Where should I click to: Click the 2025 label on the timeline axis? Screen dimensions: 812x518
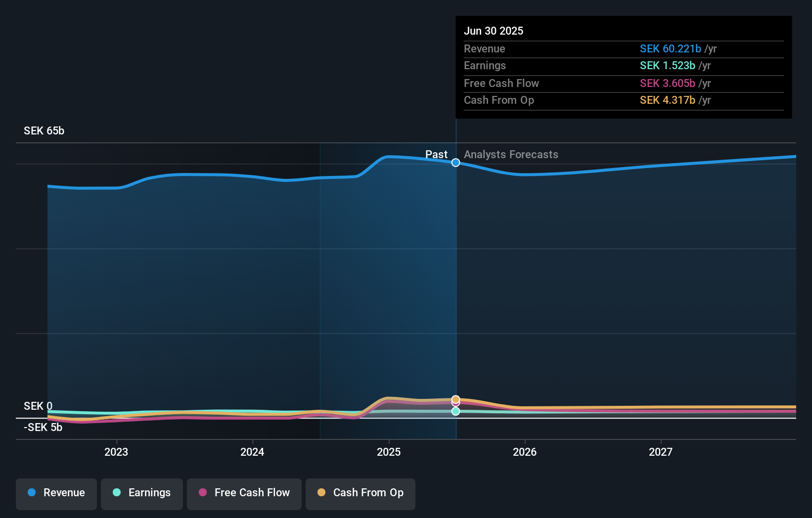[x=389, y=451]
